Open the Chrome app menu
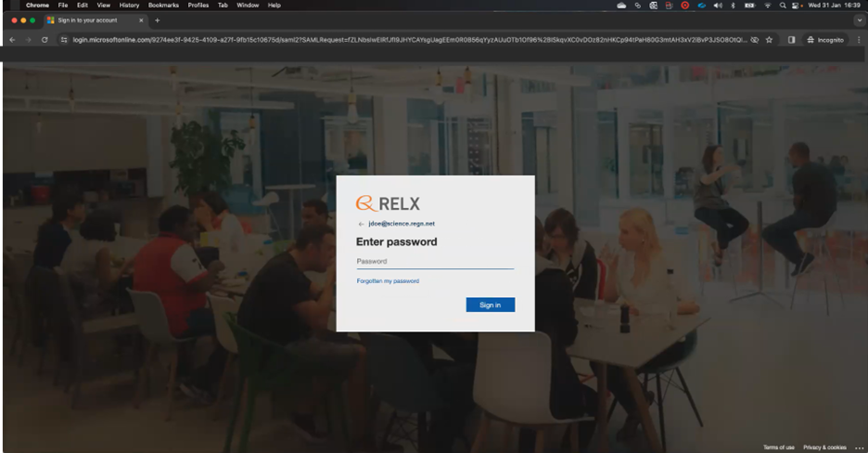Screen dimensions: 868x453 (x=37, y=5)
